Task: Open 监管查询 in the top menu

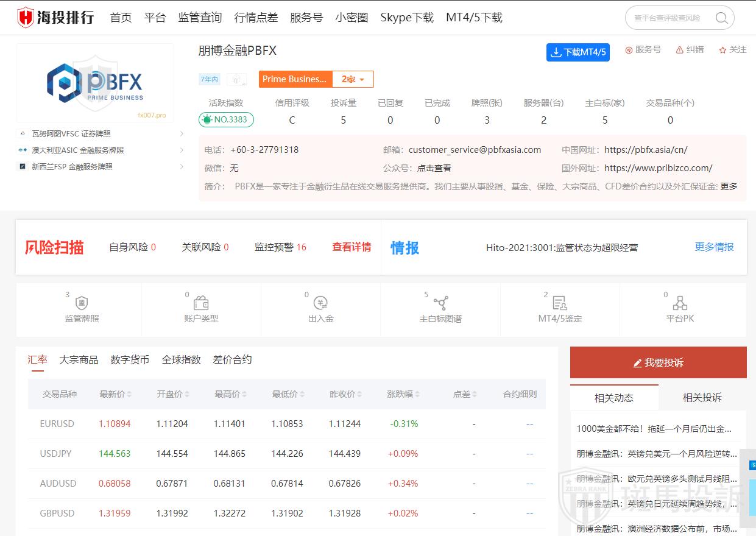Action: point(200,18)
